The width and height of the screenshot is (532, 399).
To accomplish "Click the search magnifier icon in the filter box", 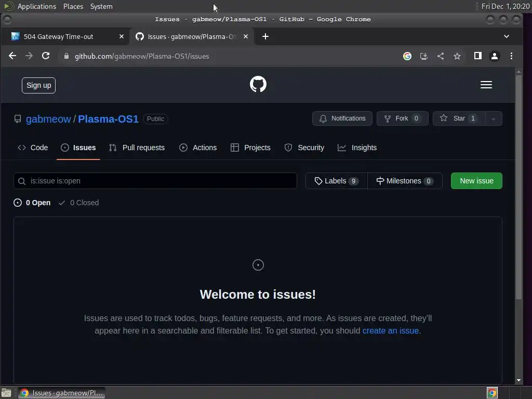I will click(x=22, y=181).
